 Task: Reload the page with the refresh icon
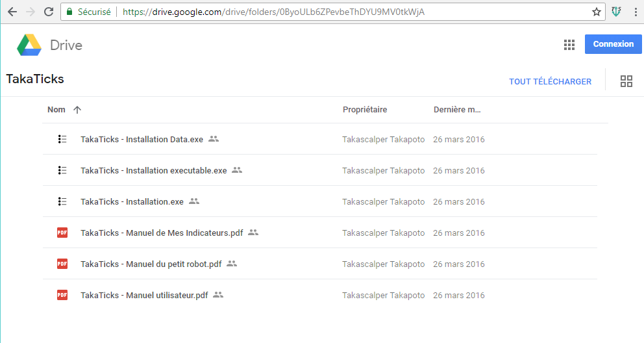(49, 12)
